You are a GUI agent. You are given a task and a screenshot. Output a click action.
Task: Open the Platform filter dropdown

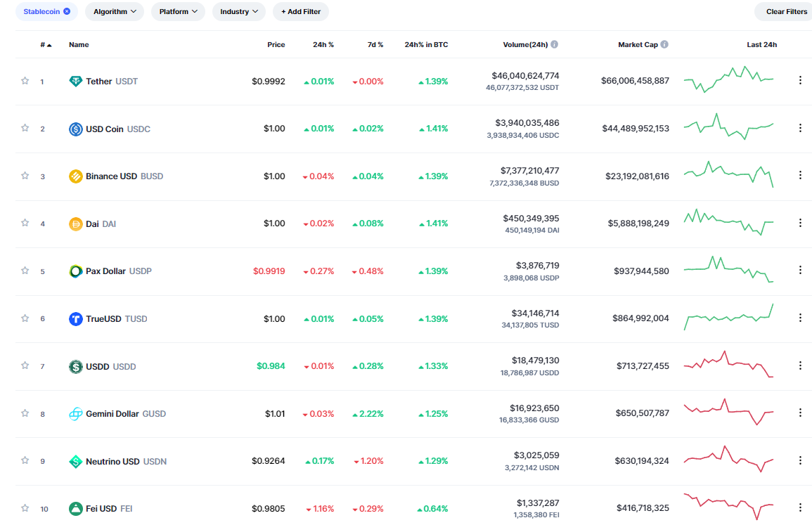178,11
